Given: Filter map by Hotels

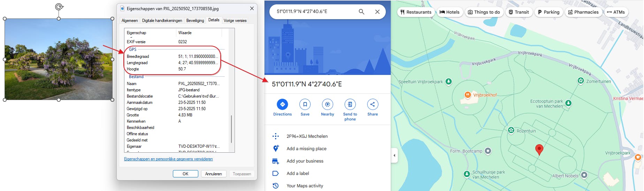Looking at the screenshot, I should pyautogui.click(x=450, y=12).
